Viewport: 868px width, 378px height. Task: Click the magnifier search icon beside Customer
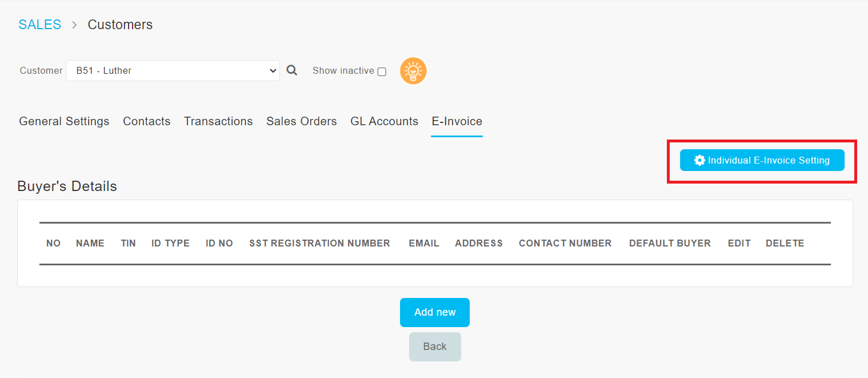pyautogui.click(x=291, y=70)
